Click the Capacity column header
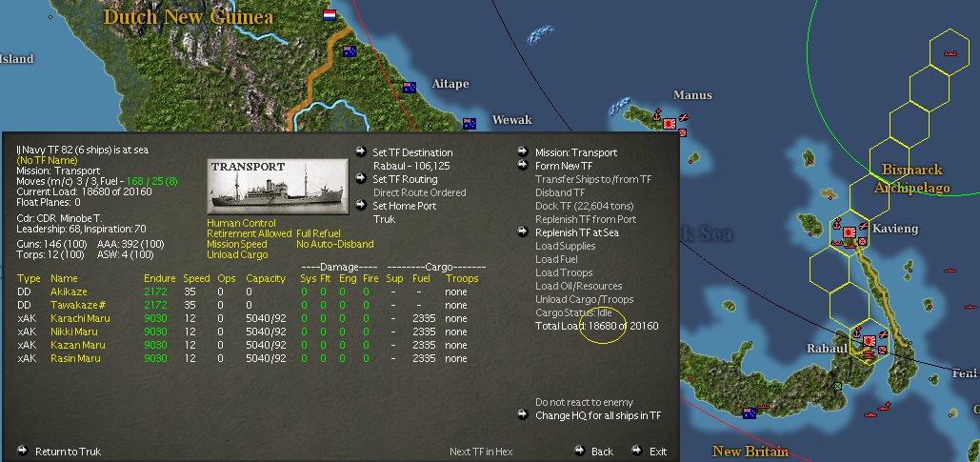This screenshot has width=980, height=462. [266, 278]
